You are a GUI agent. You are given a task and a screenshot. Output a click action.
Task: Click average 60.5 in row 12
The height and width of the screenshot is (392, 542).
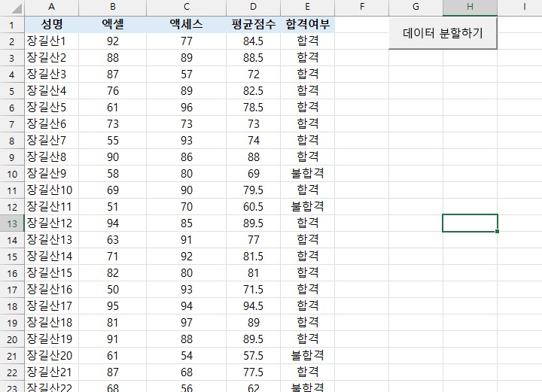click(254, 207)
